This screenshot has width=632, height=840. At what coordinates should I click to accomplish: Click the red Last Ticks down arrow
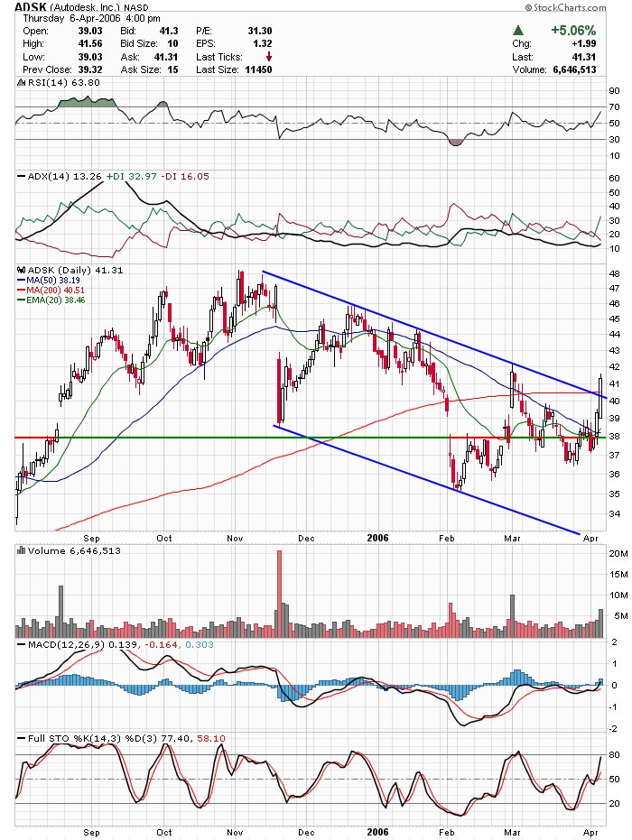coord(268,57)
